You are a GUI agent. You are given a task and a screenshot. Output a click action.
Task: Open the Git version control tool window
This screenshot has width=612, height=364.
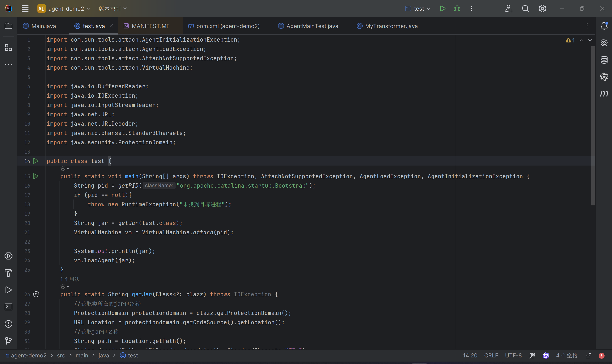pyautogui.click(x=8, y=341)
